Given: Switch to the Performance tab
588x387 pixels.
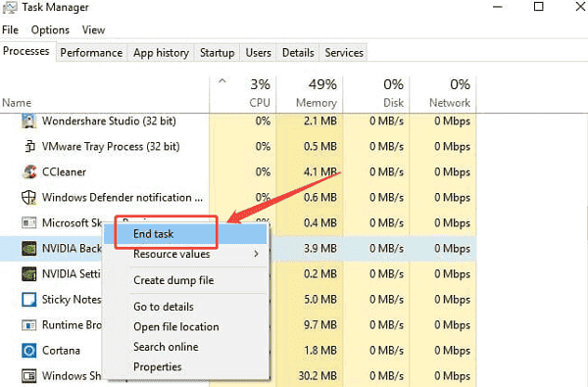Looking at the screenshot, I should click(x=91, y=53).
